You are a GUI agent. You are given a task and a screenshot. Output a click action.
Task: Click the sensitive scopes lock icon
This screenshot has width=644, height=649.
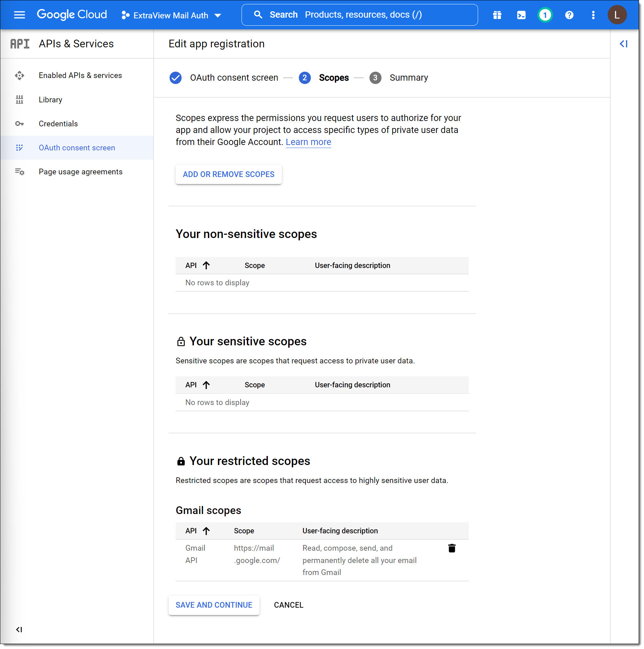point(181,341)
